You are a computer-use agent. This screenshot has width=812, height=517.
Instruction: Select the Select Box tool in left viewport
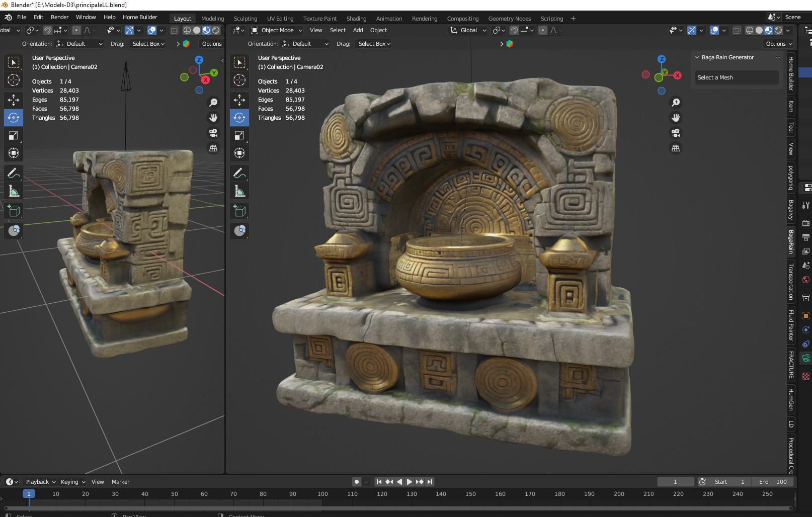(x=14, y=62)
